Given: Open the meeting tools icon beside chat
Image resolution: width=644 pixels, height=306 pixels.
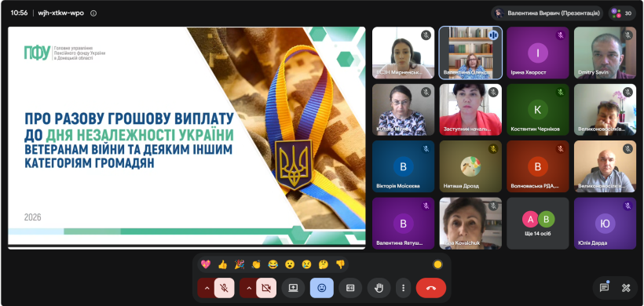Looking at the screenshot, I should (626, 288).
